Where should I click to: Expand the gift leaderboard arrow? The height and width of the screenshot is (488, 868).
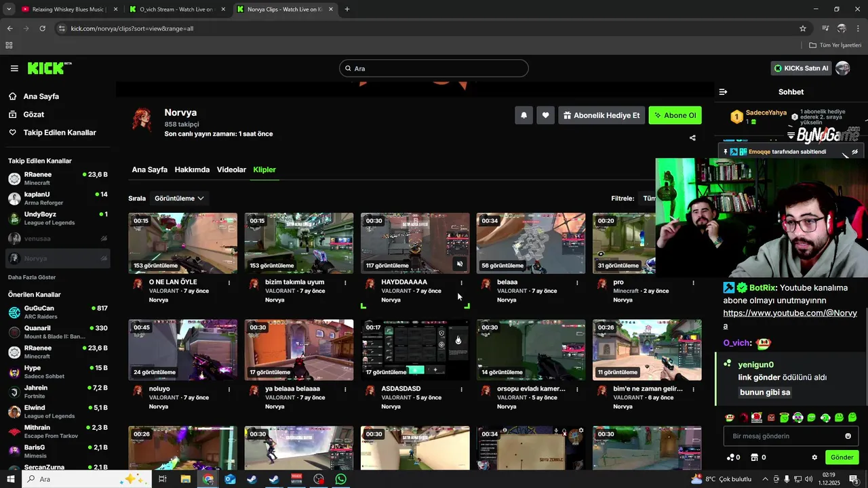tap(791, 136)
